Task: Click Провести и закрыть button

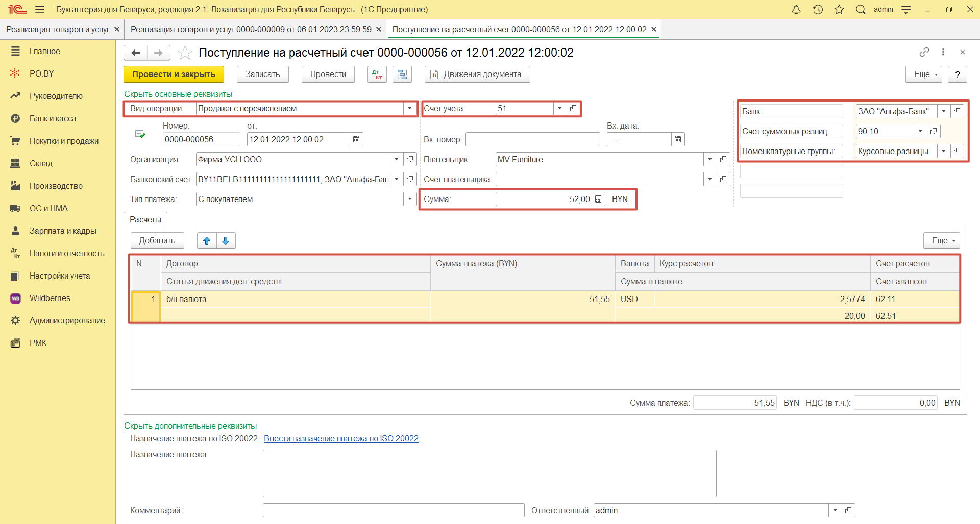Action: coord(174,74)
